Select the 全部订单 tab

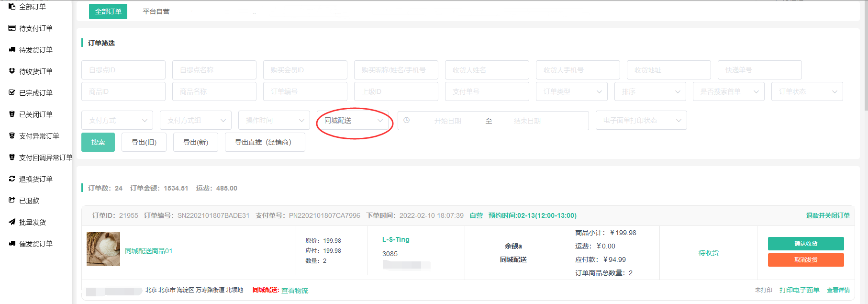(x=108, y=11)
